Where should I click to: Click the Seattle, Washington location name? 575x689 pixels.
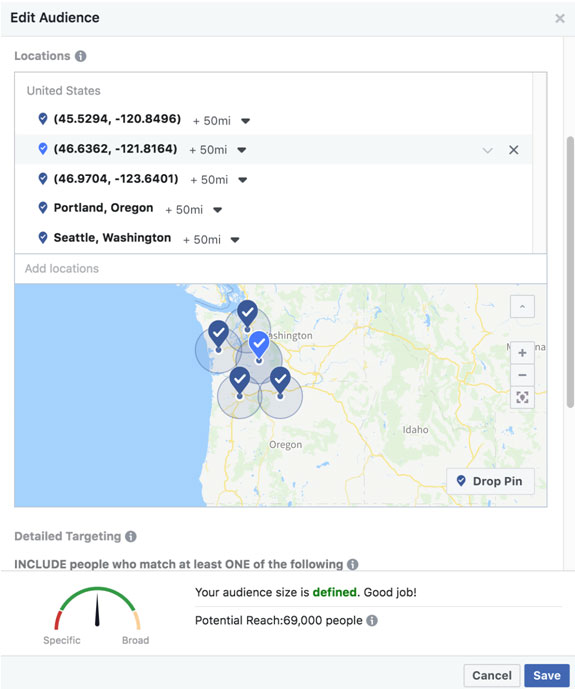(x=112, y=238)
